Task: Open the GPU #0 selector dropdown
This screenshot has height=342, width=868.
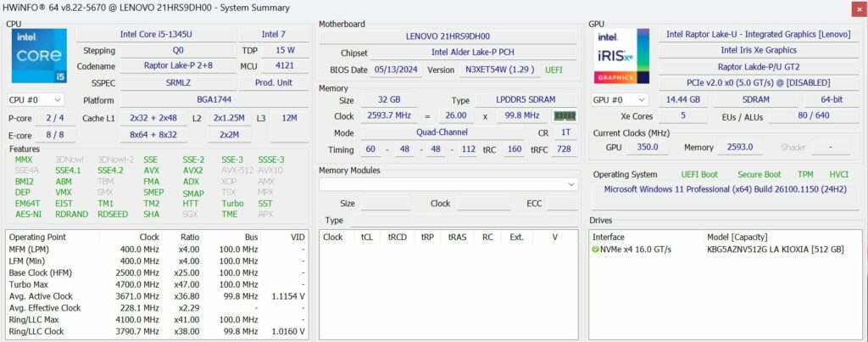Action: tap(620, 100)
